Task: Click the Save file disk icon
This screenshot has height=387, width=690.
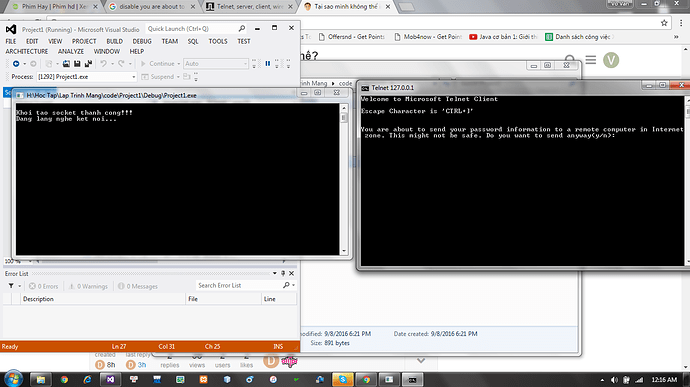Action: (x=77, y=64)
